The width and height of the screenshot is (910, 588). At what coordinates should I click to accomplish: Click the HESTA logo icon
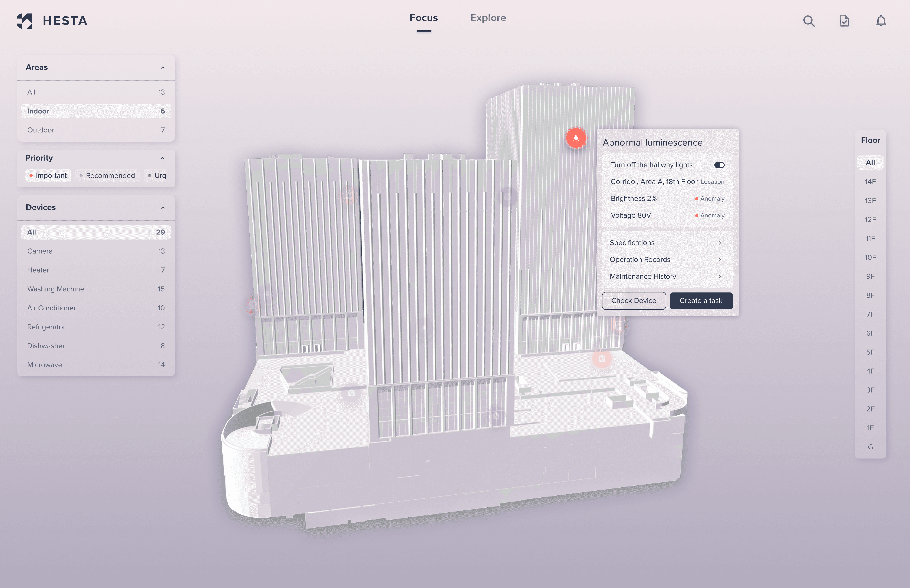coord(24,21)
